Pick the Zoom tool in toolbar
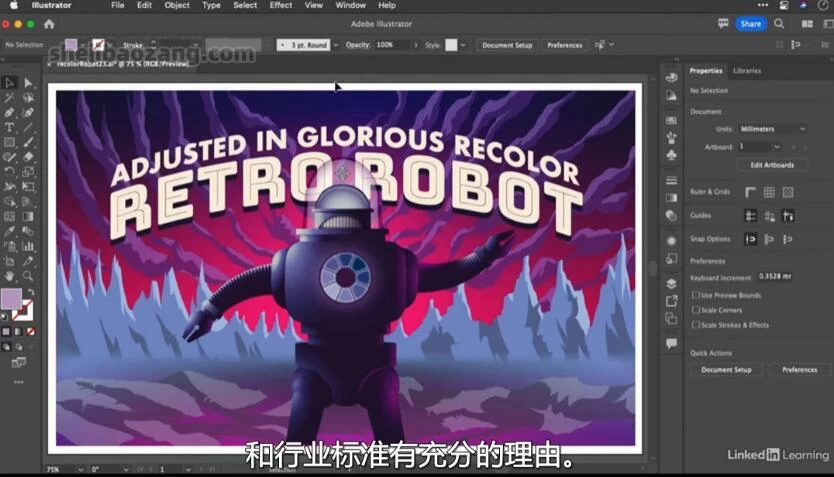Image resolution: width=834 pixels, height=477 pixels. [x=28, y=276]
